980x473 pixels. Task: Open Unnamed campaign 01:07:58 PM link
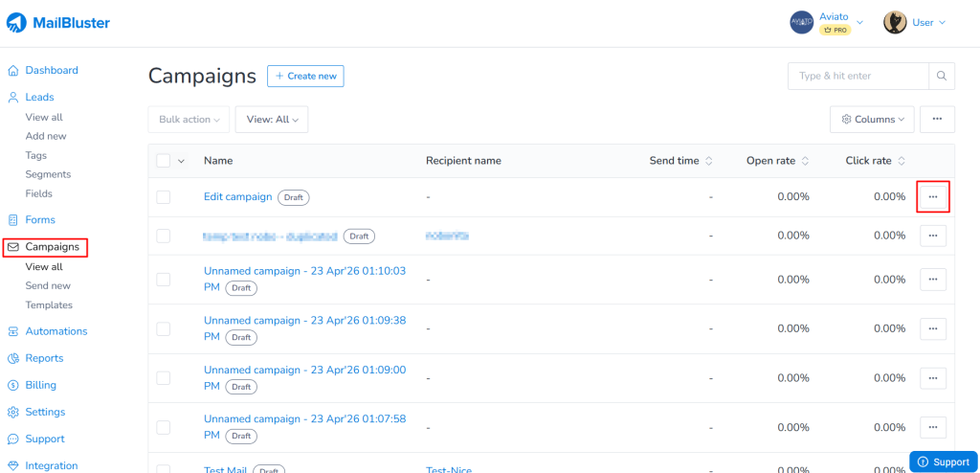point(304,427)
